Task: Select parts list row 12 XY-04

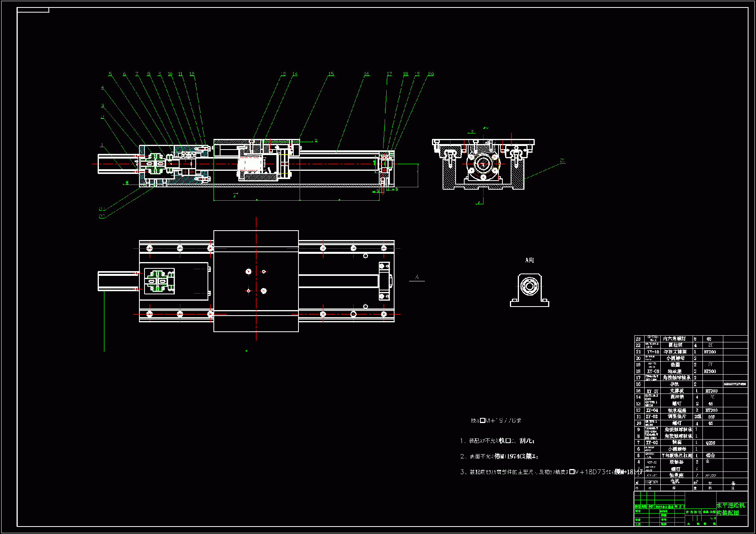Action: click(x=652, y=410)
